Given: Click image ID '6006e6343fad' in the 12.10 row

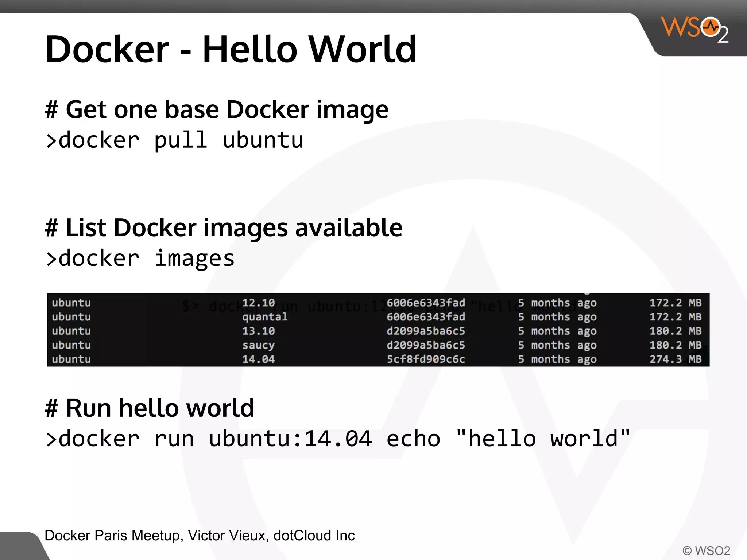Looking at the screenshot, I should click(426, 303).
